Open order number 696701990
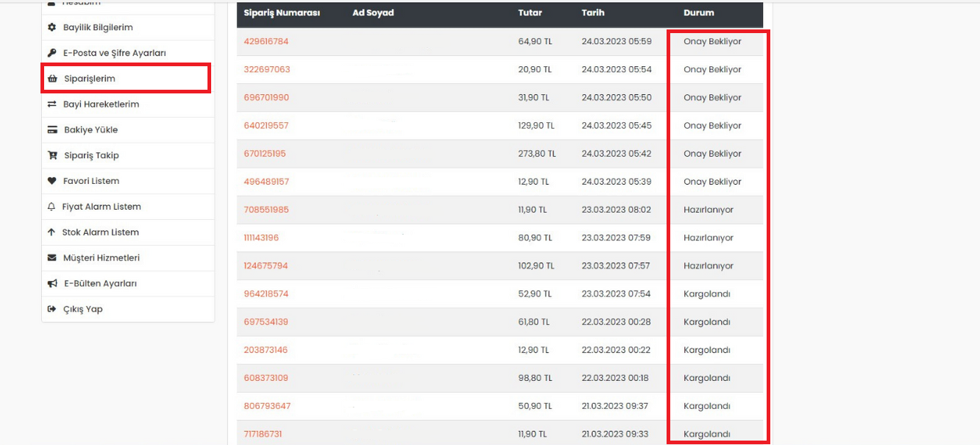980x445 pixels. [x=266, y=98]
